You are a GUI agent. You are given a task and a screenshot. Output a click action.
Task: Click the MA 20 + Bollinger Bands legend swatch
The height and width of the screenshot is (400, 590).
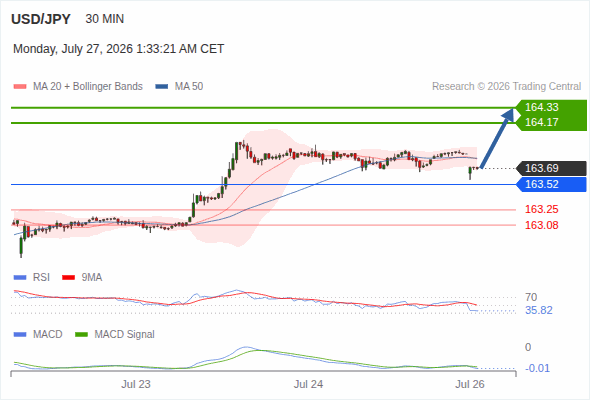(20, 87)
